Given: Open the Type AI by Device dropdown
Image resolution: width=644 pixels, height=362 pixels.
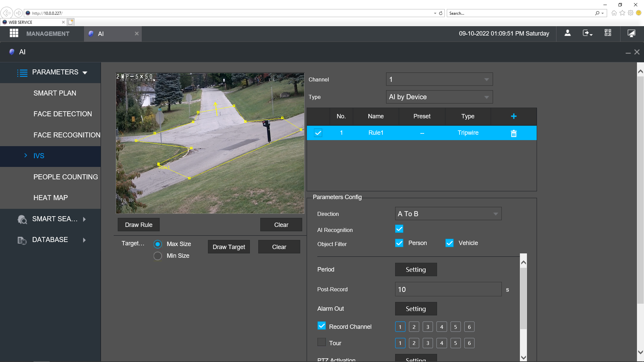Looking at the screenshot, I should coord(439,97).
